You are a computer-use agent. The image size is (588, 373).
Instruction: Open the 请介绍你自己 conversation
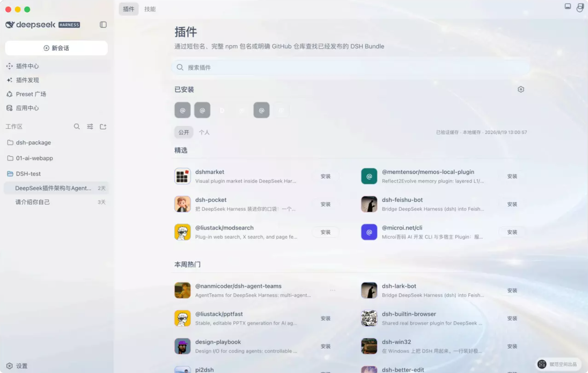(56, 202)
